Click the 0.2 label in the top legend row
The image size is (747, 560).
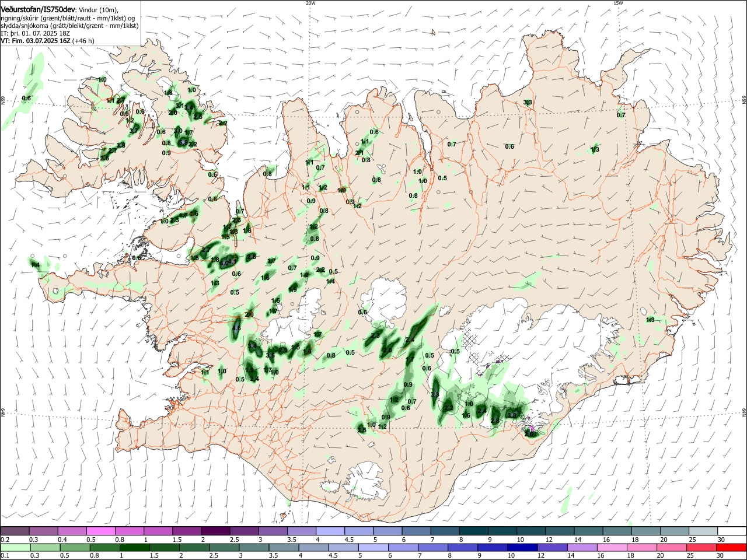tap(5, 540)
